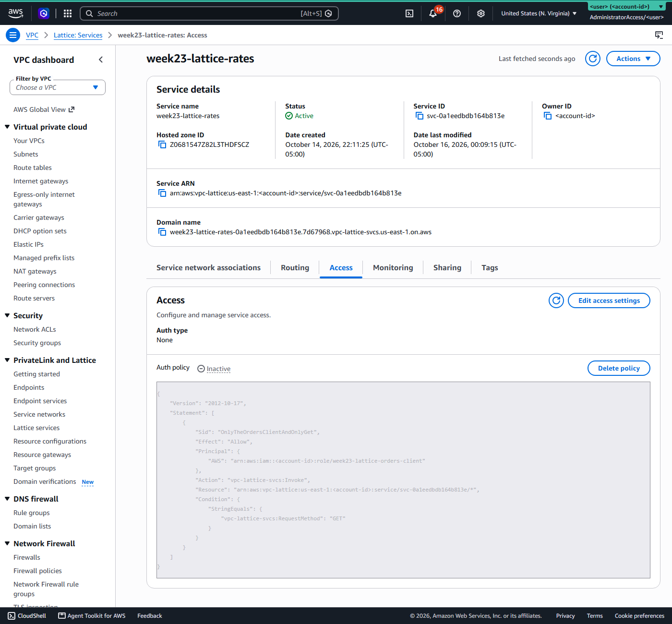Open Rule groups under DNS firewall
The height and width of the screenshot is (624, 672).
pyautogui.click(x=32, y=513)
